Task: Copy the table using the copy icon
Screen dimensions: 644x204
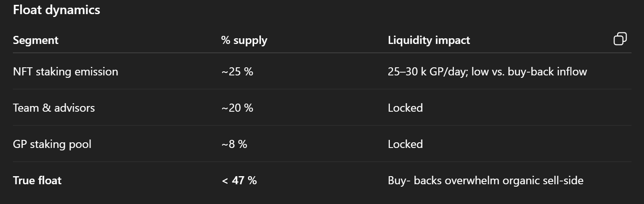Action: [x=620, y=39]
